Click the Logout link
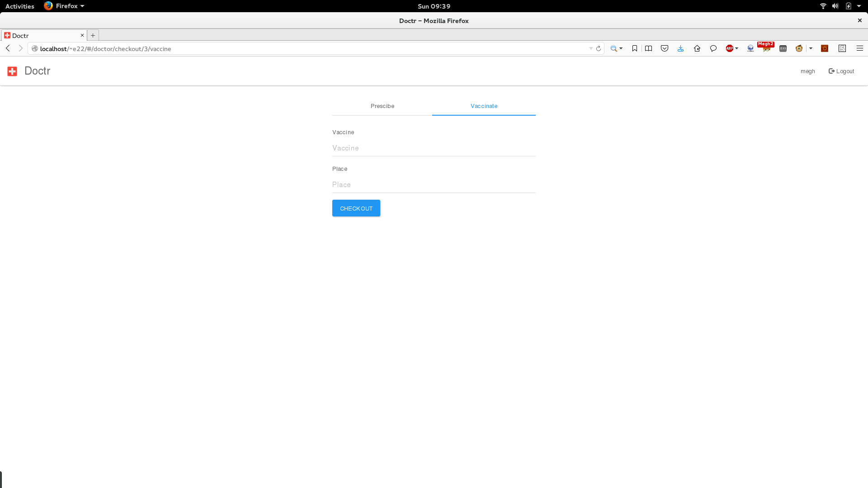 coord(841,71)
